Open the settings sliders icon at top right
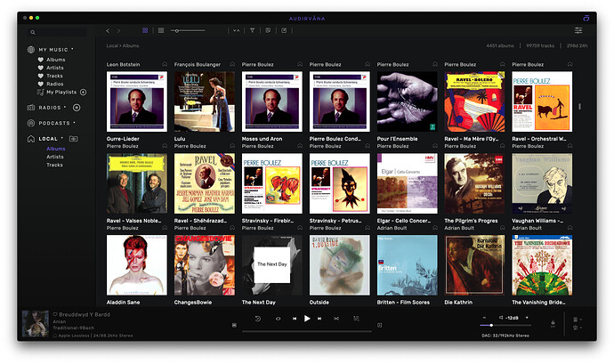Viewport: 614px width, 364px height. pyautogui.click(x=578, y=30)
